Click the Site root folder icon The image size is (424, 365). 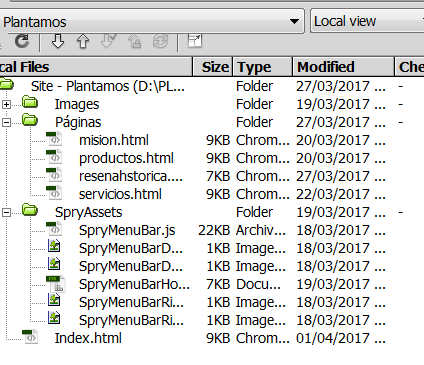(x=6, y=84)
